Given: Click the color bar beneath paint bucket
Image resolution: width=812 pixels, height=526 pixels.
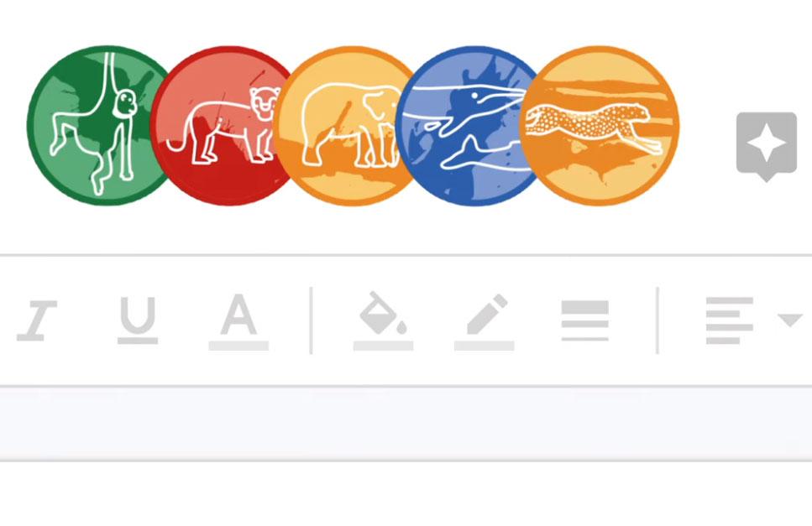Looking at the screenshot, I should [x=383, y=346].
